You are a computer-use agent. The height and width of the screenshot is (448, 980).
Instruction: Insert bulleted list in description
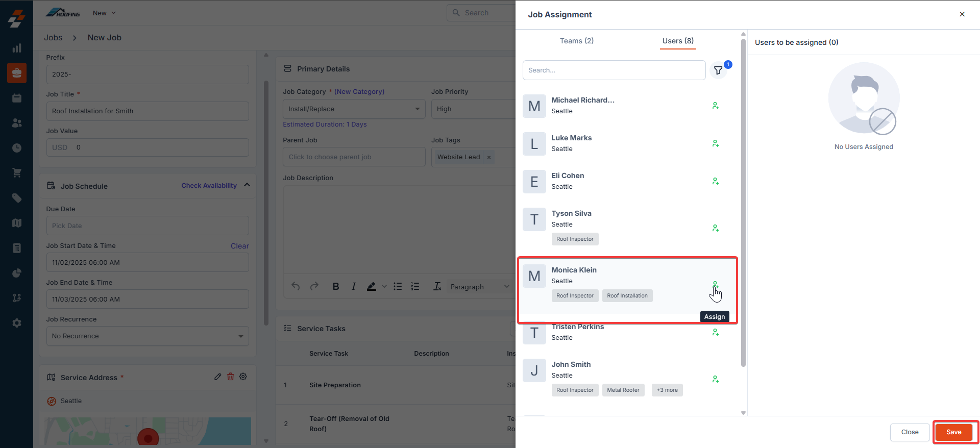[x=398, y=287]
